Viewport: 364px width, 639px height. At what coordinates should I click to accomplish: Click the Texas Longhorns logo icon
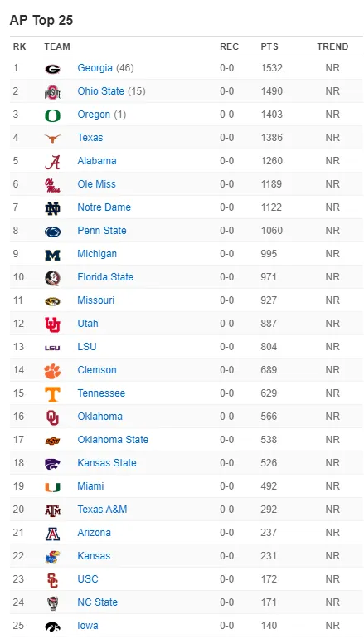coord(52,139)
